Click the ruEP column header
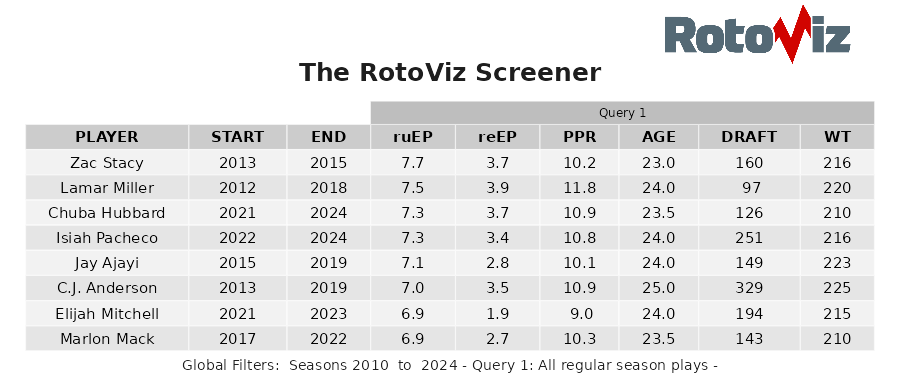 click(x=413, y=137)
